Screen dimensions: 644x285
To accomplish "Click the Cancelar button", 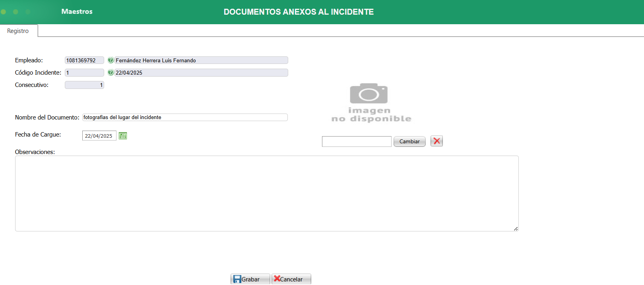I will pos(291,279).
